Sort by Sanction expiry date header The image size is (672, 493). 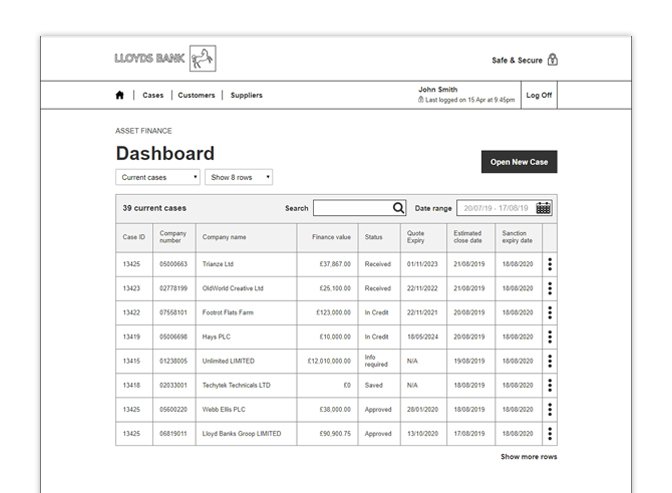pyautogui.click(x=517, y=237)
